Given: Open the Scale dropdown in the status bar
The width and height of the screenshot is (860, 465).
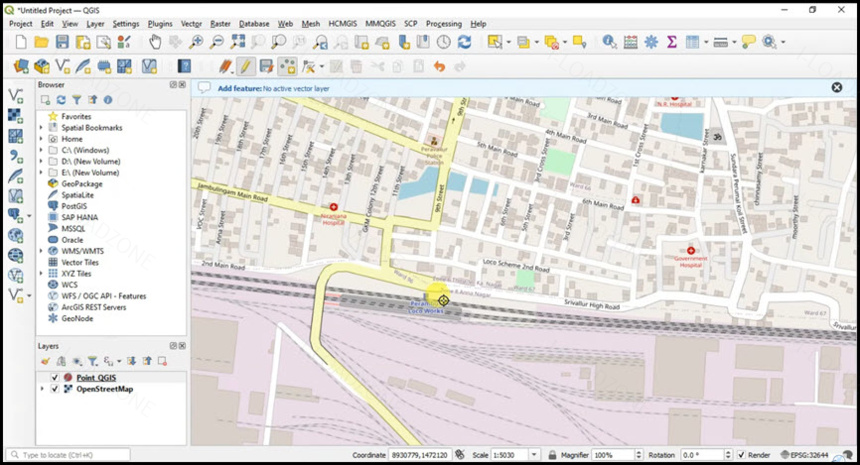Looking at the screenshot, I should (534, 455).
